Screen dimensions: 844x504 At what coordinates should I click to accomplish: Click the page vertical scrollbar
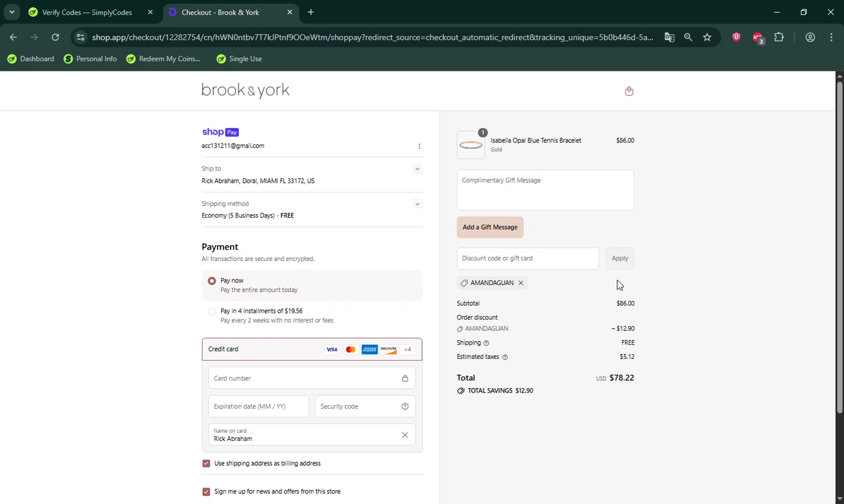(x=839, y=247)
